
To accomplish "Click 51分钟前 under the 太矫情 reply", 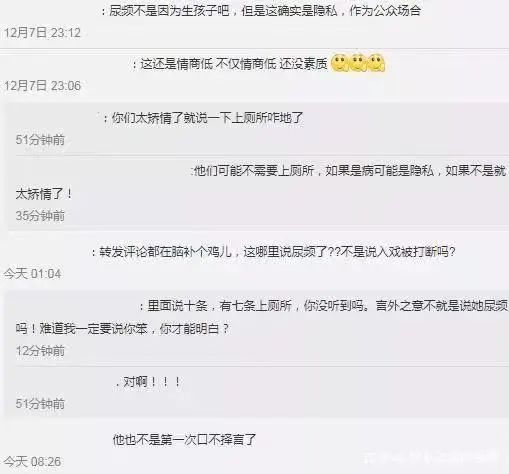I will (x=40, y=140).
